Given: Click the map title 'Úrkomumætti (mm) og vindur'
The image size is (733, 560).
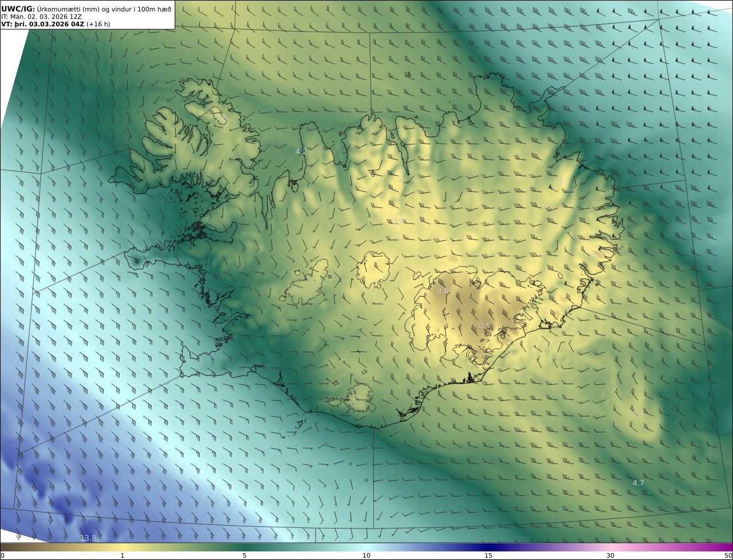Looking at the screenshot, I should tap(86, 9).
